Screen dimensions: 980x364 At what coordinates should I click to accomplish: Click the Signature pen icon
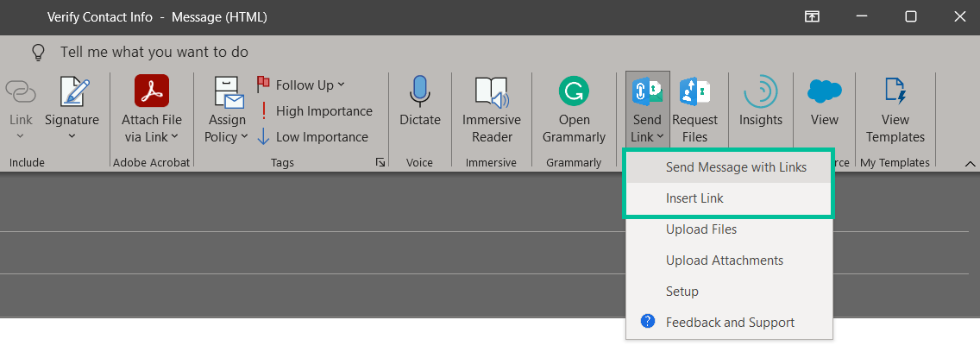[x=72, y=91]
